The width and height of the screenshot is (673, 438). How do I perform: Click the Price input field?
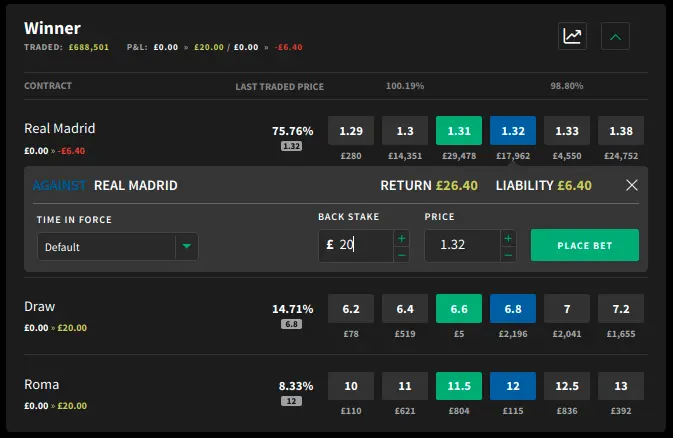pos(462,246)
